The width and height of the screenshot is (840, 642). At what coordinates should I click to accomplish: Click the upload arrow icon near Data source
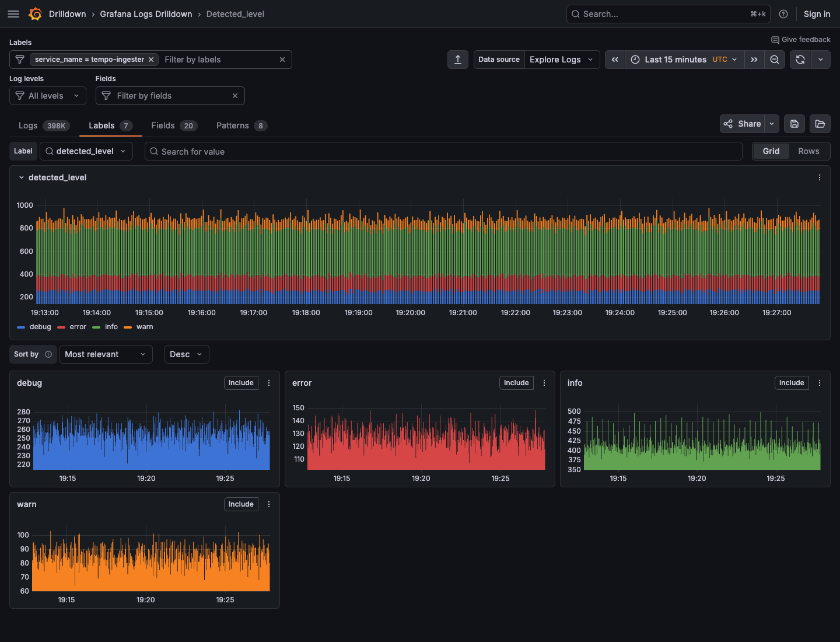click(x=458, y=59)
